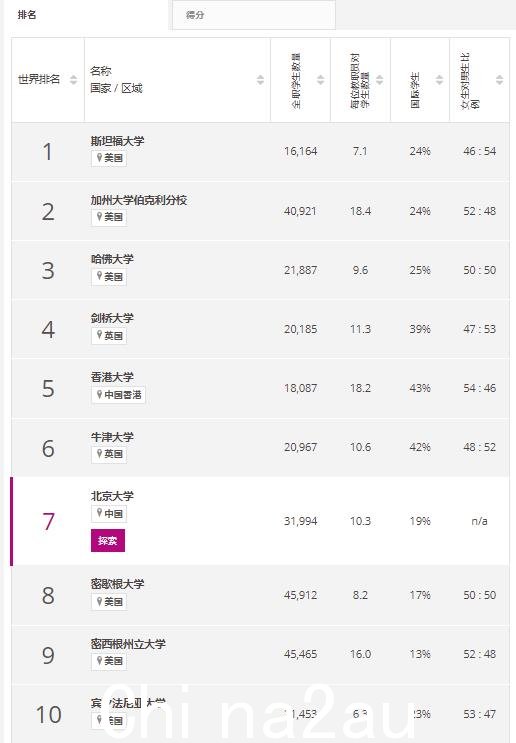Click 英国 location tag under 牛津大学
The image size is (516, 743).
point(109,454)
